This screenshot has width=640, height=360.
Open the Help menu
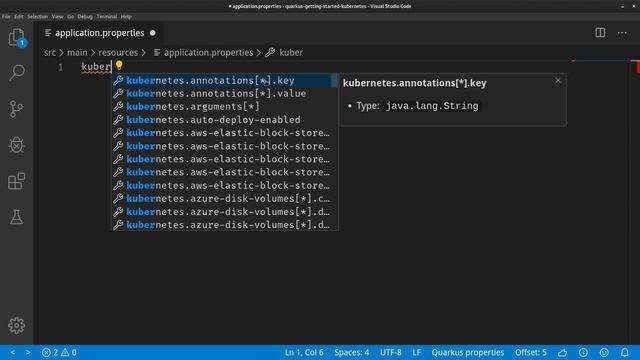[126, 17]
